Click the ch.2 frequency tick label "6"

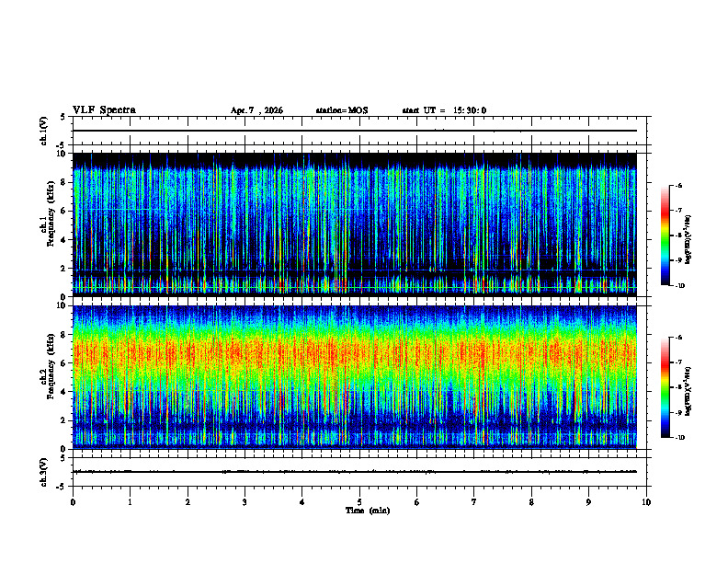(63, 363)
